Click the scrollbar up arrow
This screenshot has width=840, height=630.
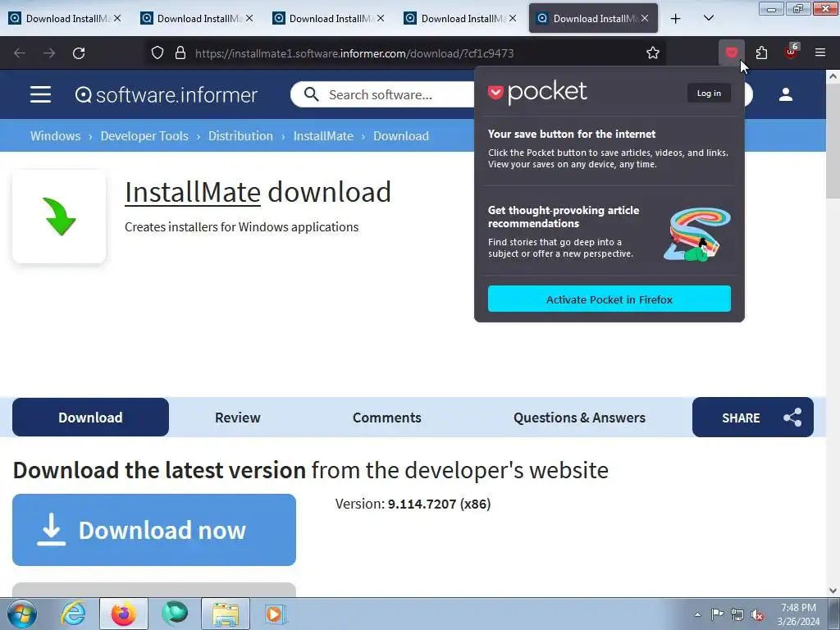(833, 76)
